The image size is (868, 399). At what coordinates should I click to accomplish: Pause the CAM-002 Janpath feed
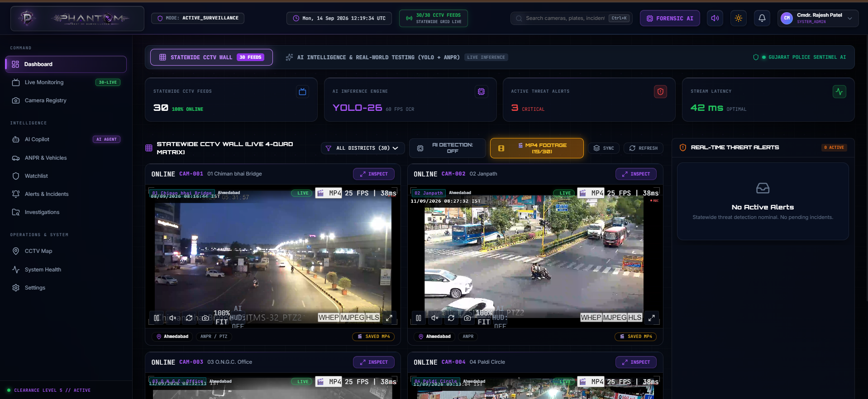tap(419, 318)
